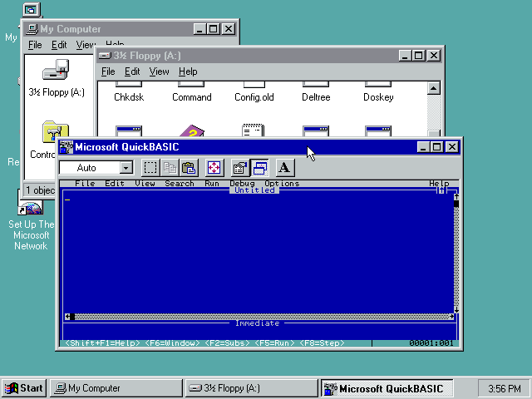
Task: Open the QuickBASIC Run menu
Action: tap(212, 183)
